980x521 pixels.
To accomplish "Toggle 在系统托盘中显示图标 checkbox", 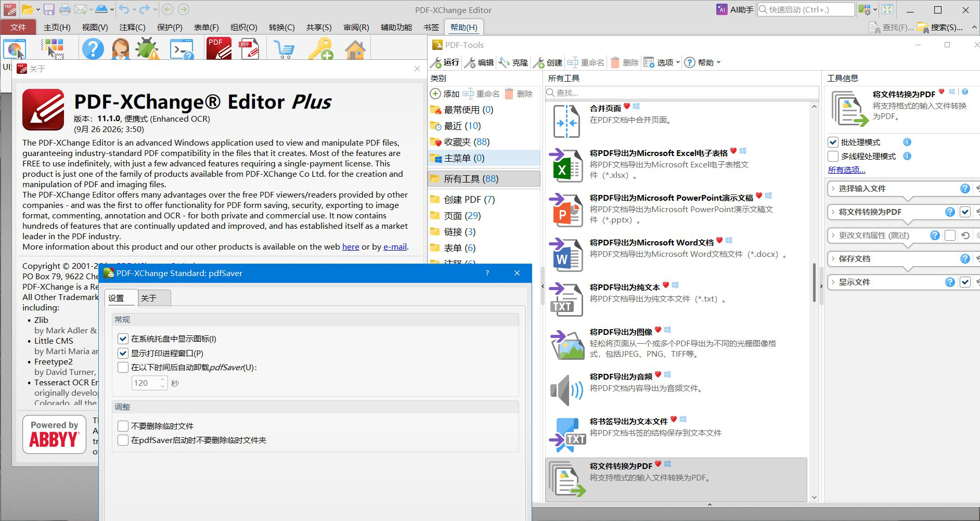I will click(x=123, y=338).
